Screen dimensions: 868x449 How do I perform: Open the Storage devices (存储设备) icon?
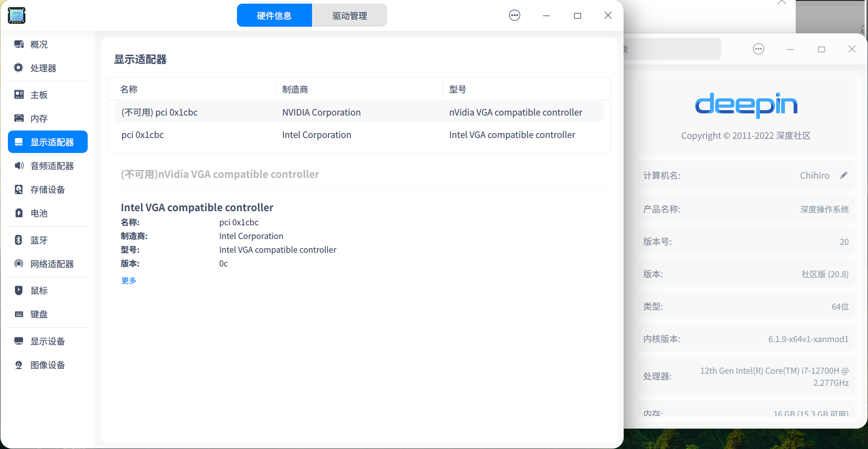[x=19, y=189]
